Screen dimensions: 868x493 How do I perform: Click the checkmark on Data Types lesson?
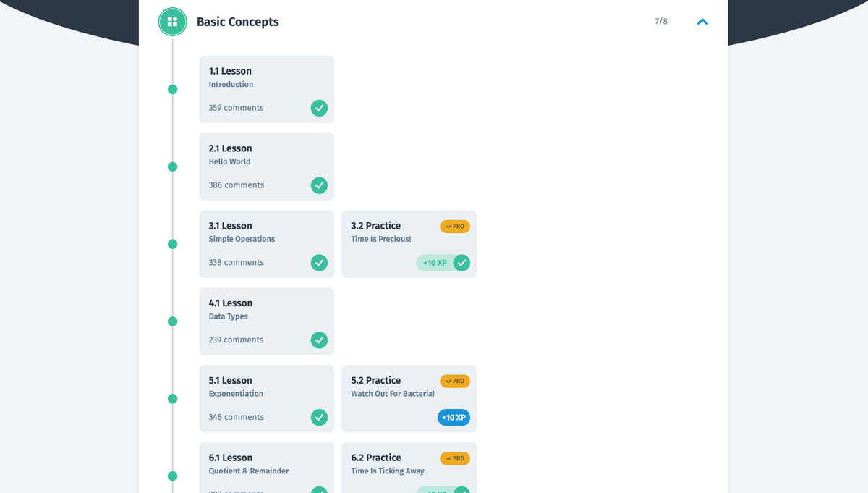coord(319,340)
